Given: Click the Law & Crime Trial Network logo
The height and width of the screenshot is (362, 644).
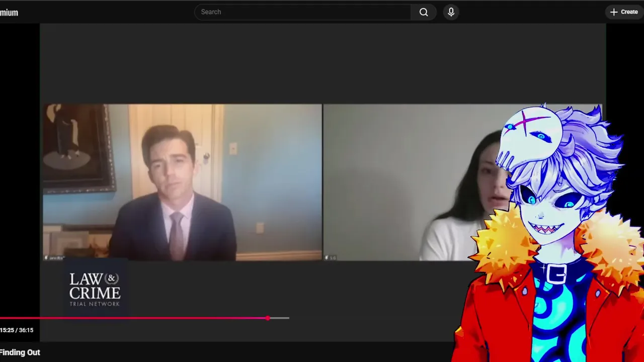Looking at the screenshot, I should tap(95, 290).
